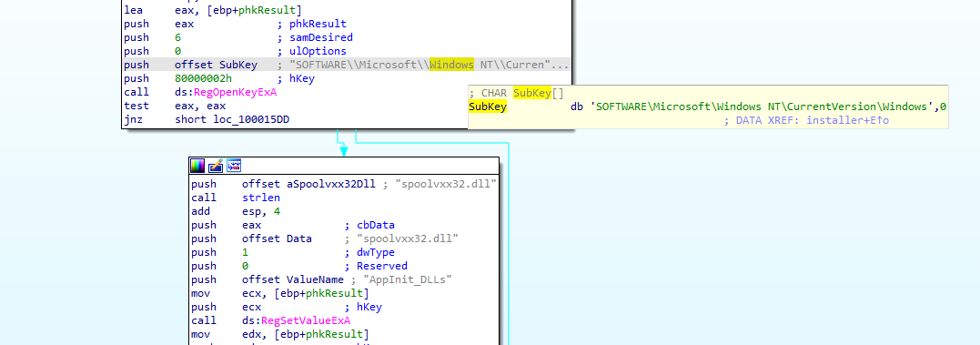
Task: Click the pencil edit icon in node header
Action: point(216,166)
